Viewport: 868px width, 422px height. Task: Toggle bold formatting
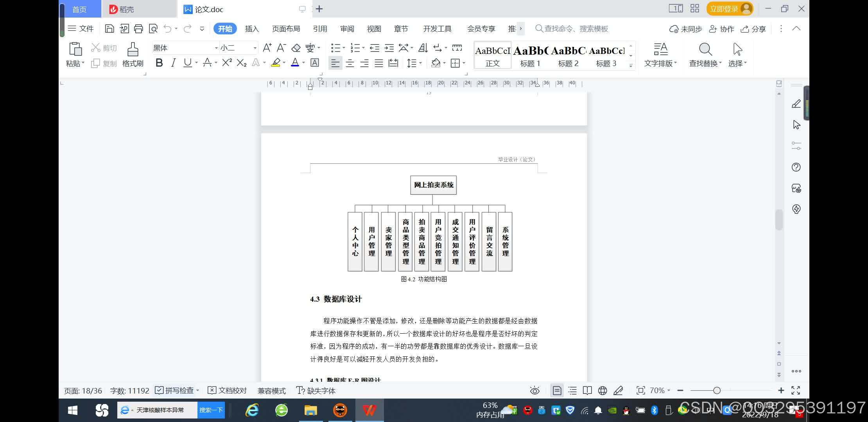click(159, 63)
